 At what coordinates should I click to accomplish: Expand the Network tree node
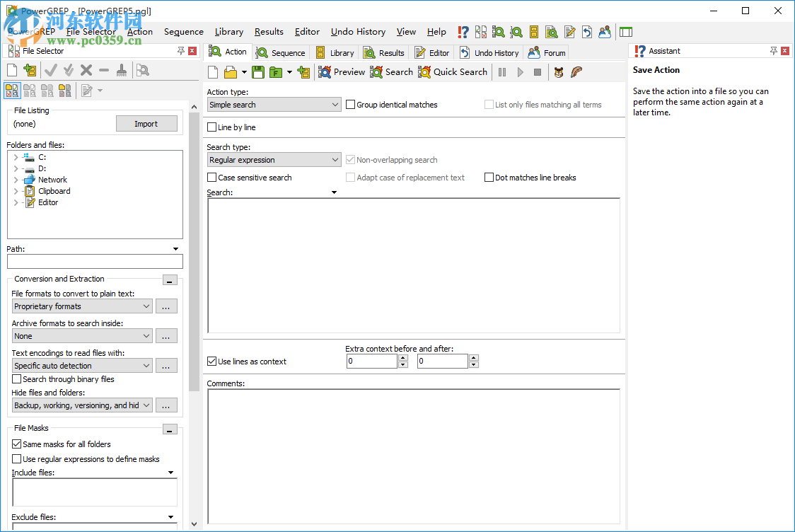click(16, 180)
